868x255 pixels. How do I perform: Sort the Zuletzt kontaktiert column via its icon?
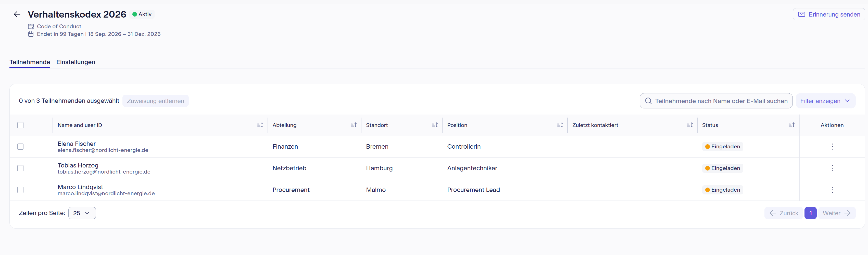point(690,125)
